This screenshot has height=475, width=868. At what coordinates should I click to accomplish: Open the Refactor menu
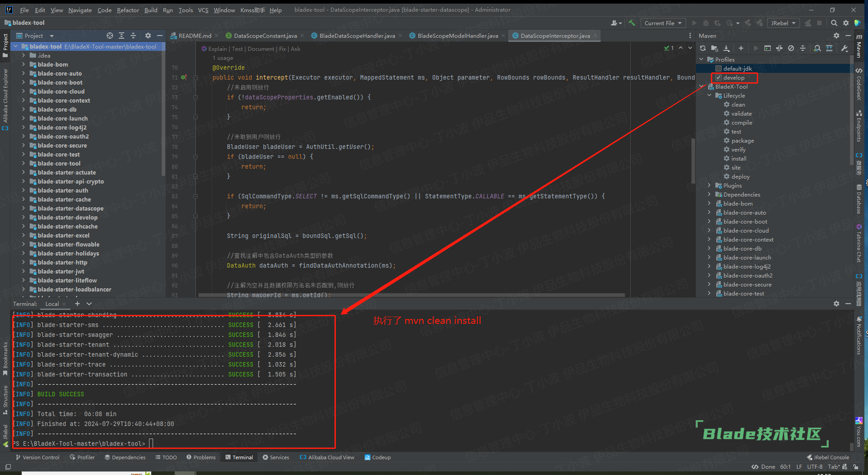(x=128, y=10)
